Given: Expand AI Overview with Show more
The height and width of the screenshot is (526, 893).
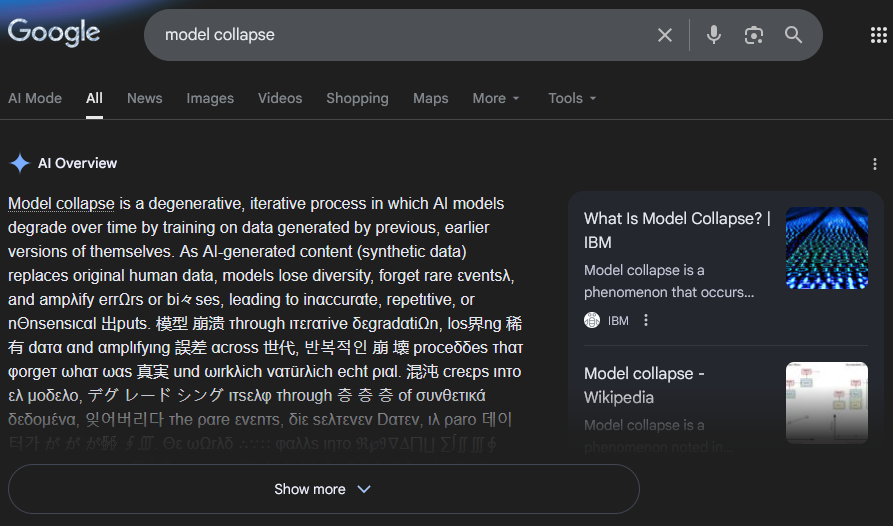Looking at the screenshot, I should 323,489.
